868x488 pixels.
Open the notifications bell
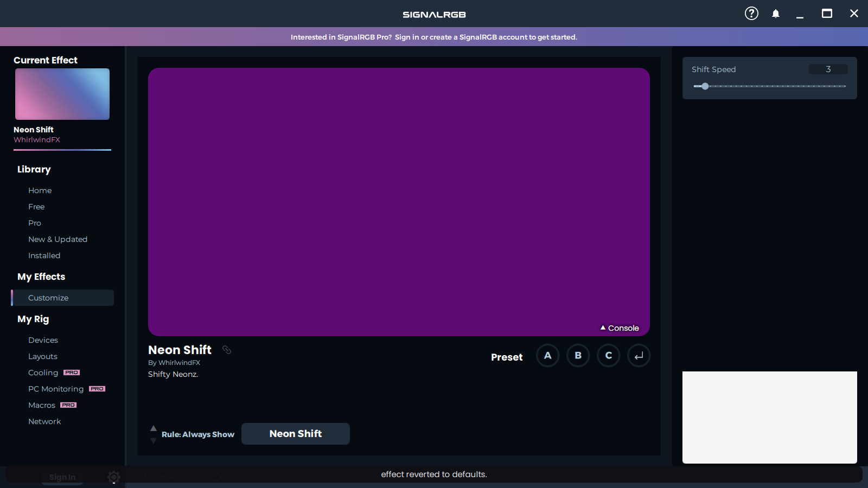(x=776, y=14)
